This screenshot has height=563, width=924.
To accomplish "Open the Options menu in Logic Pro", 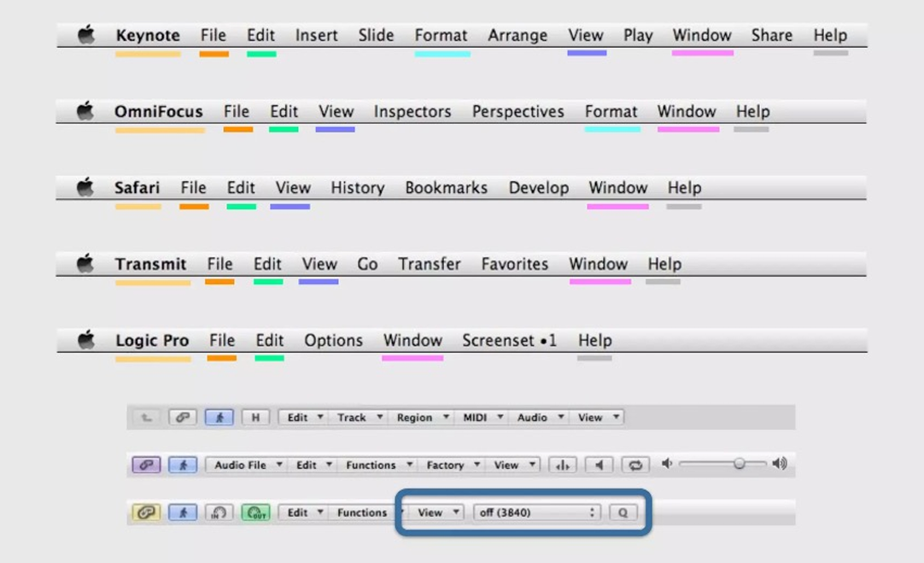I will [x=334, y=340].
